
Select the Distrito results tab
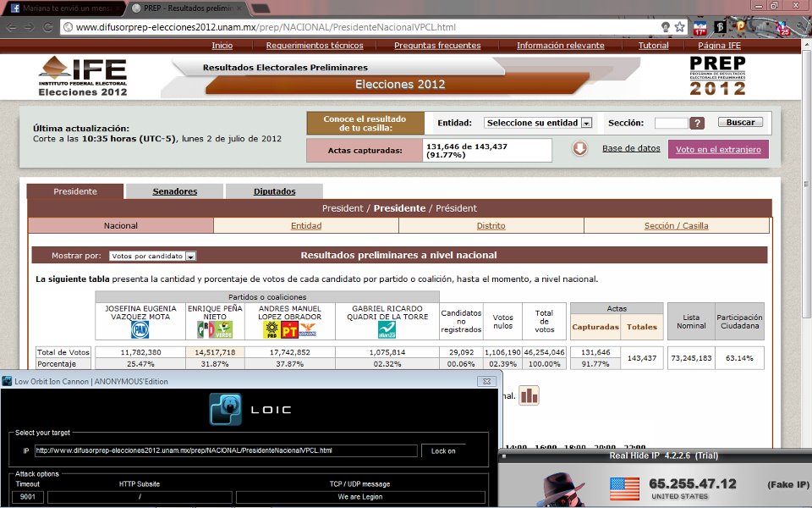pos(491,226)
